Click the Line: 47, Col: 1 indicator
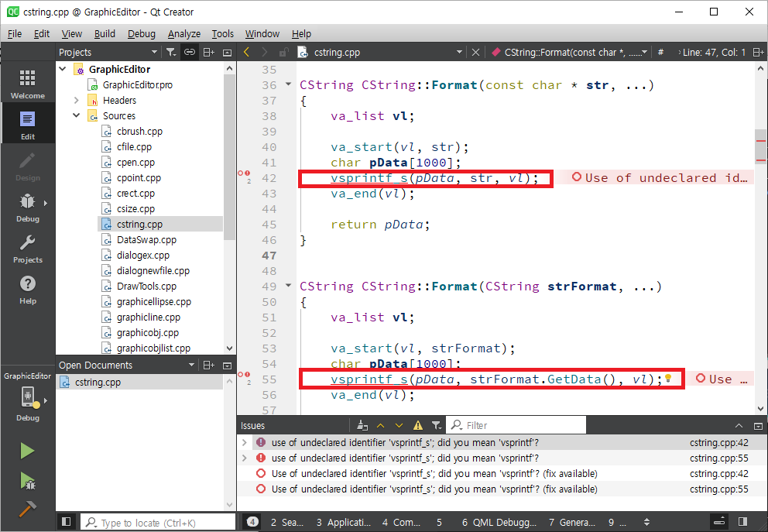Viewport: 768px width, 532px height. click(714, 52)
